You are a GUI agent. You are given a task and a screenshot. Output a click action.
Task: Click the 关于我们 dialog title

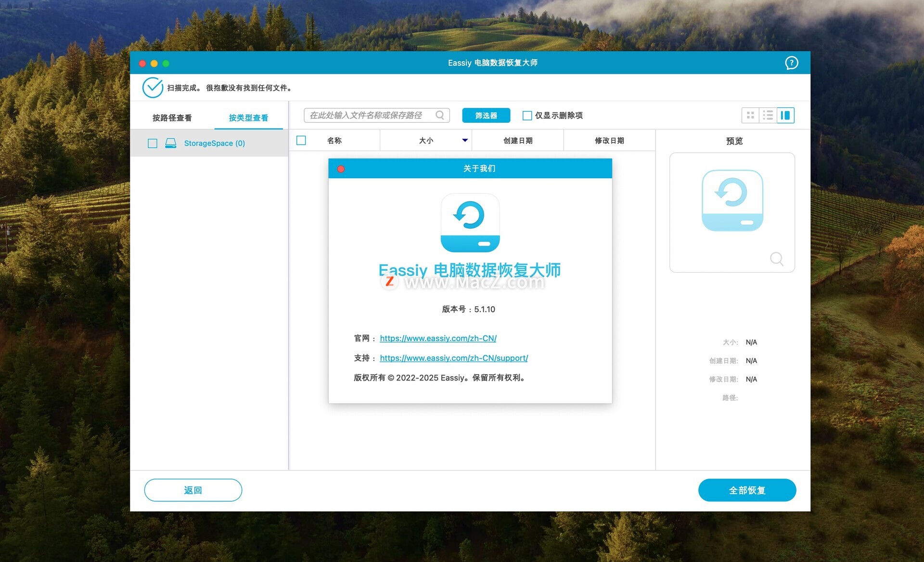click(x=479, y=168)
